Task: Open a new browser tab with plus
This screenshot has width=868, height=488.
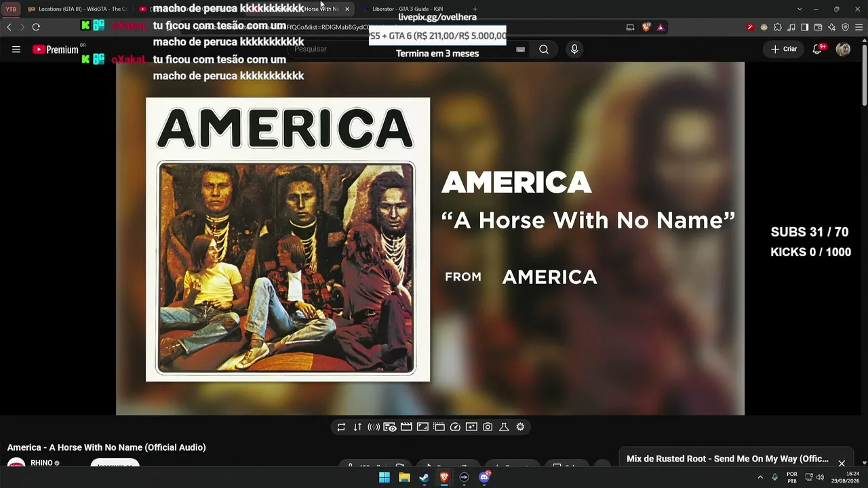Action: 475,9
